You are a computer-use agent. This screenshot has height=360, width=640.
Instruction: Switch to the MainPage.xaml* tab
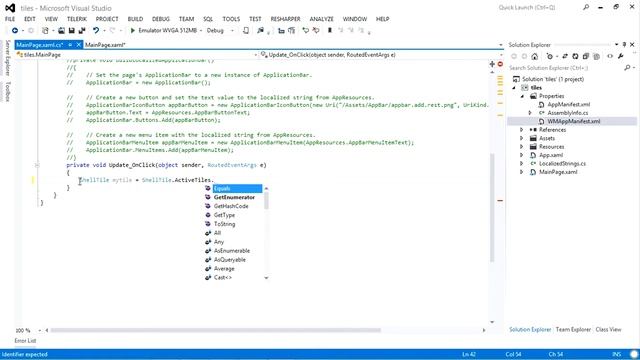click(105, 45)
